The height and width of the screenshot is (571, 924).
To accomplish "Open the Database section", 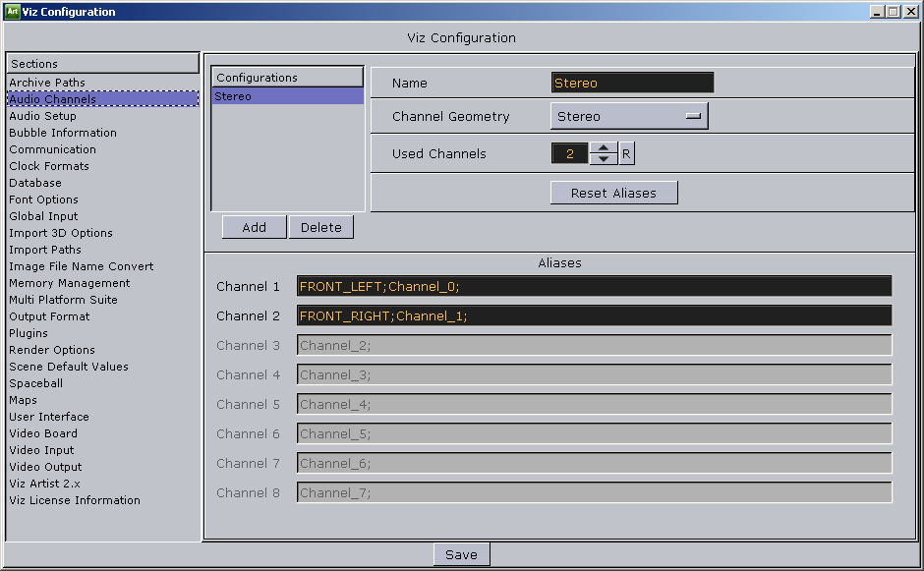I will click(x=34, y=182).
